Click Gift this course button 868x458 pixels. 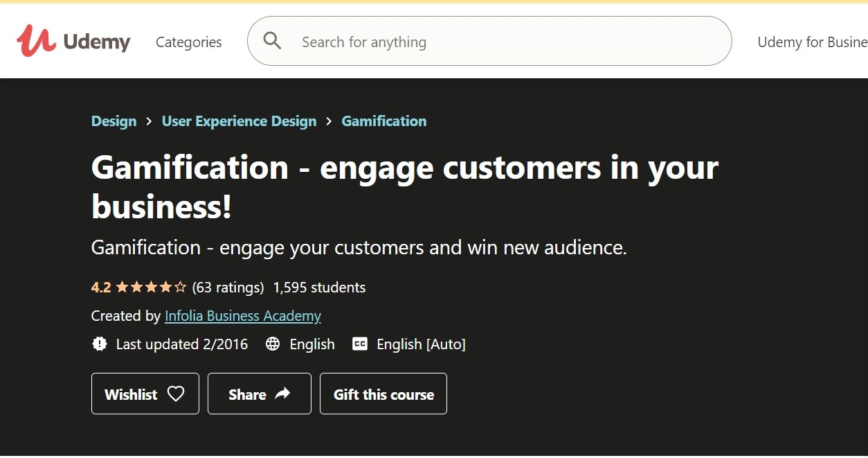point(383,394)
